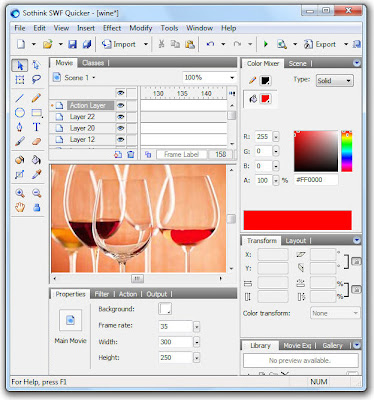Image resolution: width=374 pixels, height=400 pixels.
Task: Select the Subselection tool
Action: tap(36, 65)
